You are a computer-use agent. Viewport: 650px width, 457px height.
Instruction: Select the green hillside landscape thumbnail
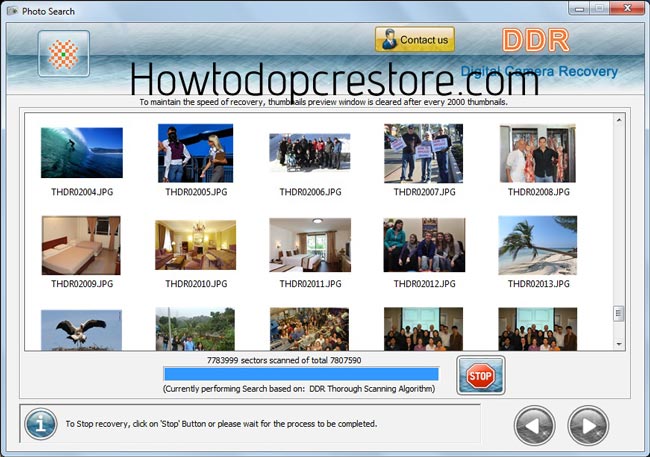(195, 329)
